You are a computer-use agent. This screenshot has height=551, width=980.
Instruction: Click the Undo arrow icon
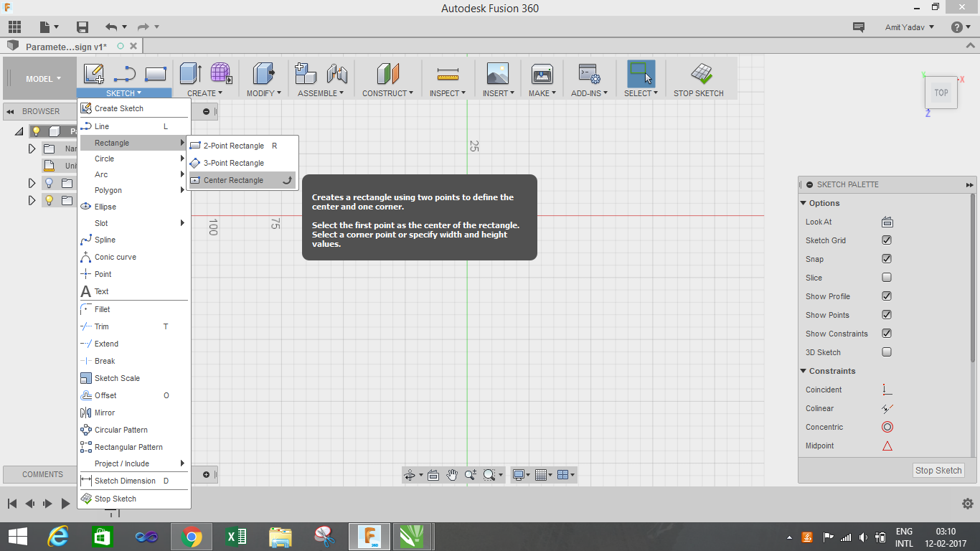click(x=111, y=27)
